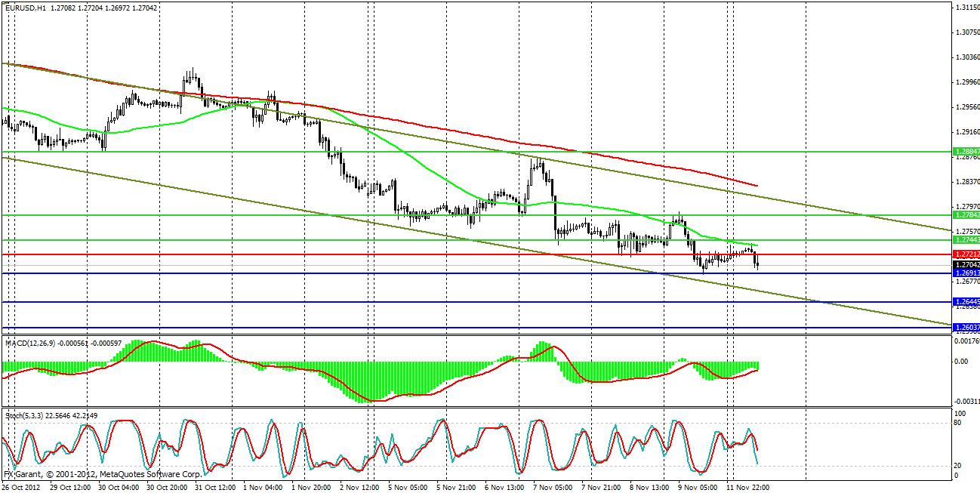980x493 pixels.
Task: Select the blue 1.26913 price level tag
Action: pyautogui.click(x=966, y=273)
